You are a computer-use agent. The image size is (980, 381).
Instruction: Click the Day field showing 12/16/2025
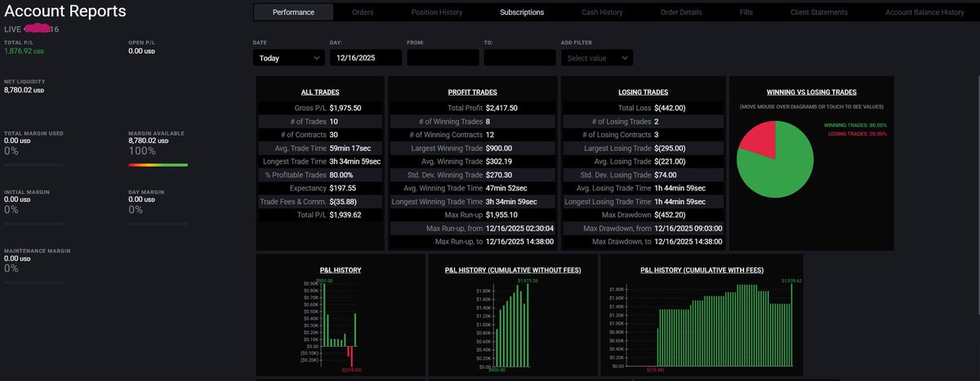(366, 58)
